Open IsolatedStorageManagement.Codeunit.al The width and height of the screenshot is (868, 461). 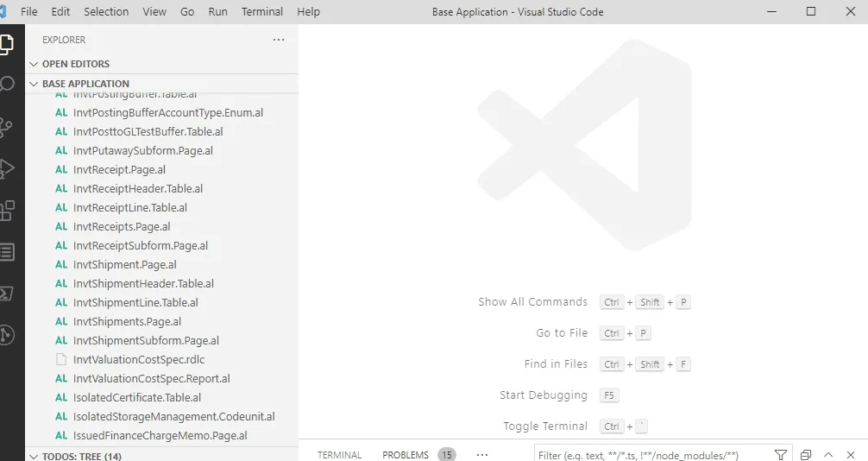coord(173,417)
